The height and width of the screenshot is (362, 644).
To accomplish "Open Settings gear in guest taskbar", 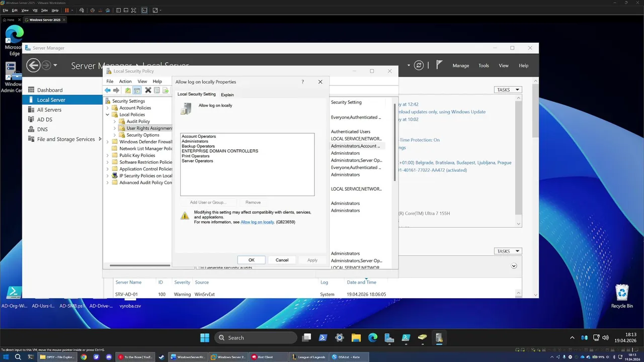I will tap(340, 337).
